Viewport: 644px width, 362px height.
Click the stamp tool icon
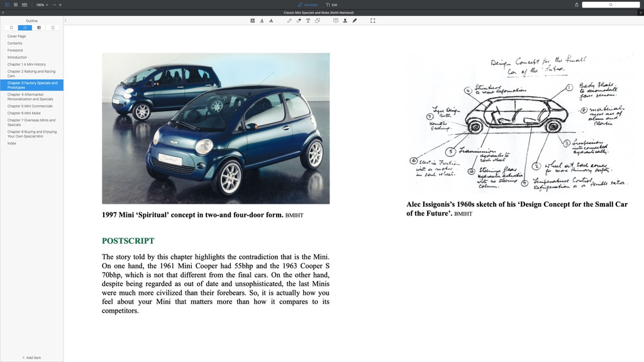pyautogui.click(x=345, y=21)
